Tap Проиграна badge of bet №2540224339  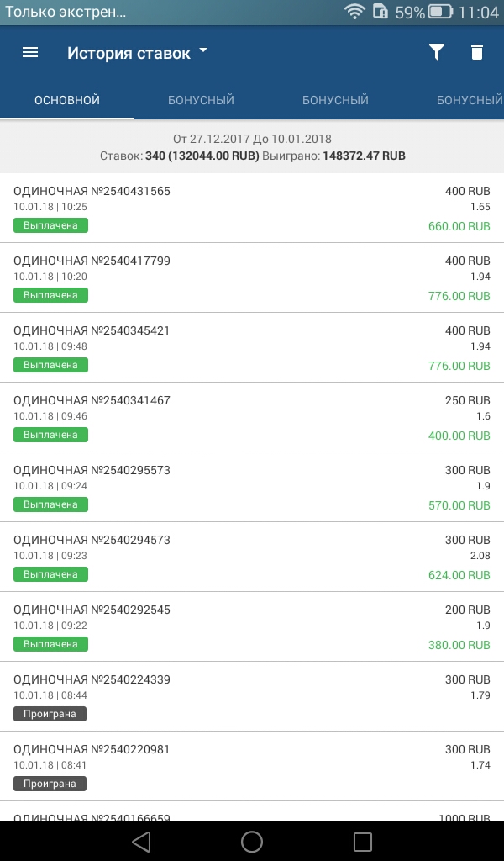pos(50,714)
